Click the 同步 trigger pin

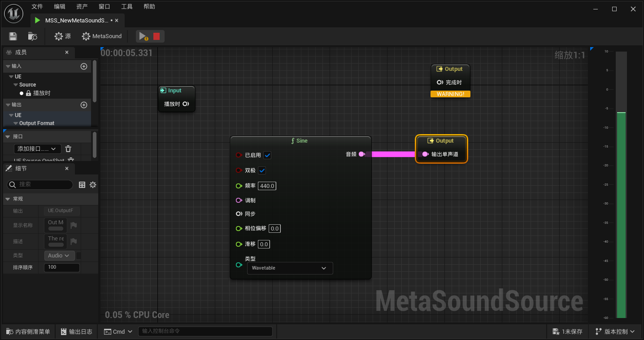239,214
